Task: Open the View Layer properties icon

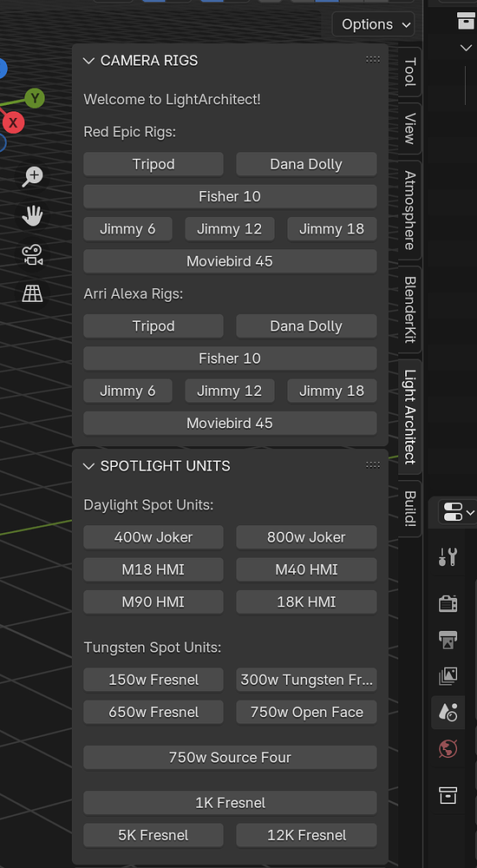Action: [448, 675]
